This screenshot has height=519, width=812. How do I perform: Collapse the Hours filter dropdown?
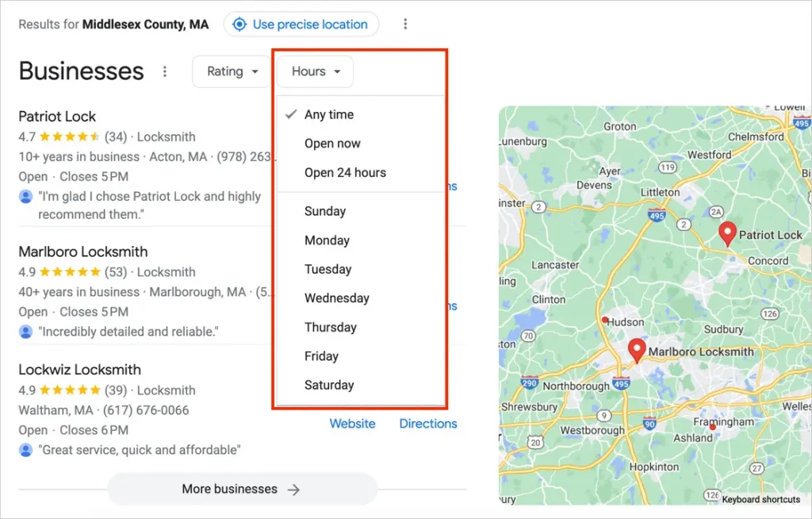pos(316,71)
